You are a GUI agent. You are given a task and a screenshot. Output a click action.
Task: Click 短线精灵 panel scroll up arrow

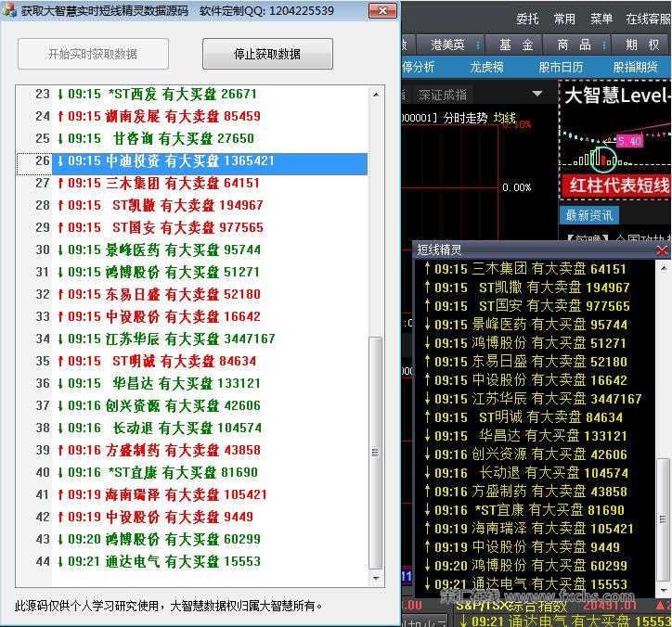pos(663,268)
